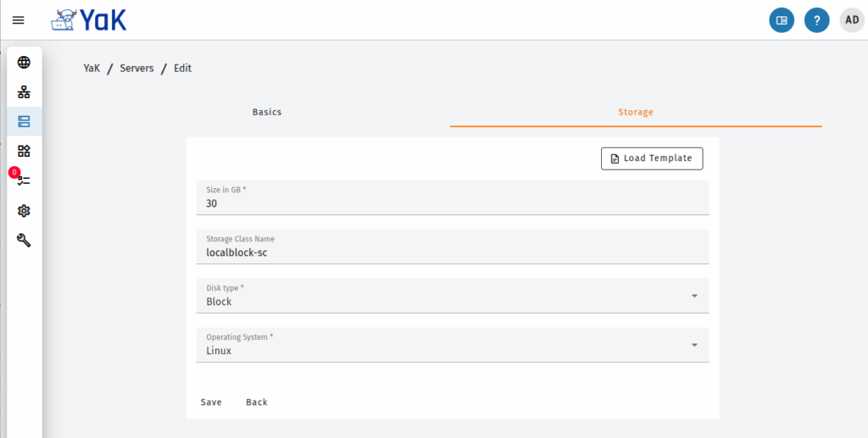The width and height of the screenshot is (868, 438).
Task: Open the task checklist sidebar icon
Action: 24,180
